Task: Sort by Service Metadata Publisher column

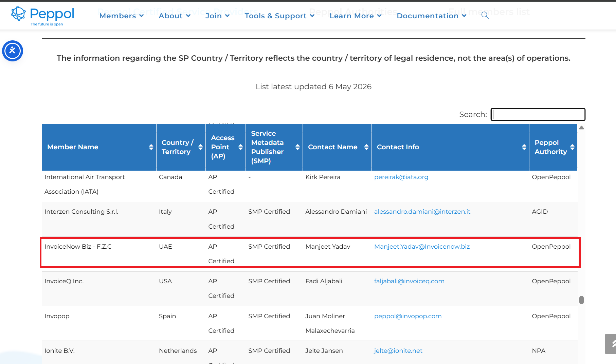Action: [274, 147]
